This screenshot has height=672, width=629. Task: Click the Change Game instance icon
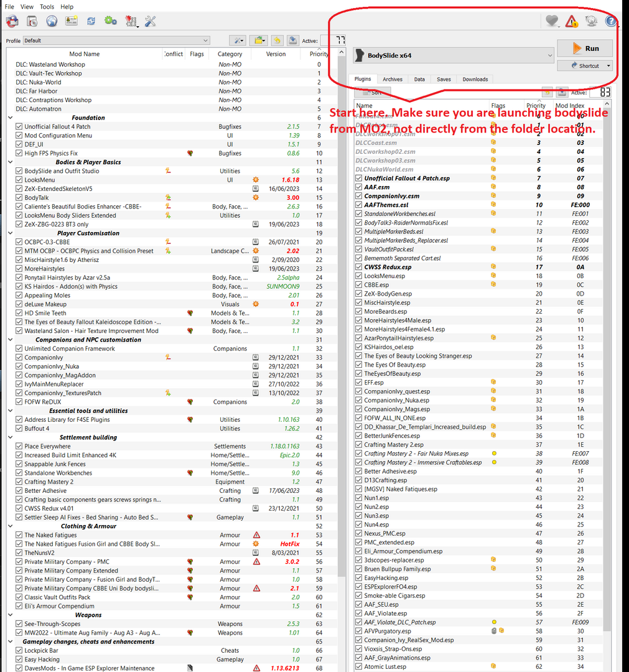12,21
